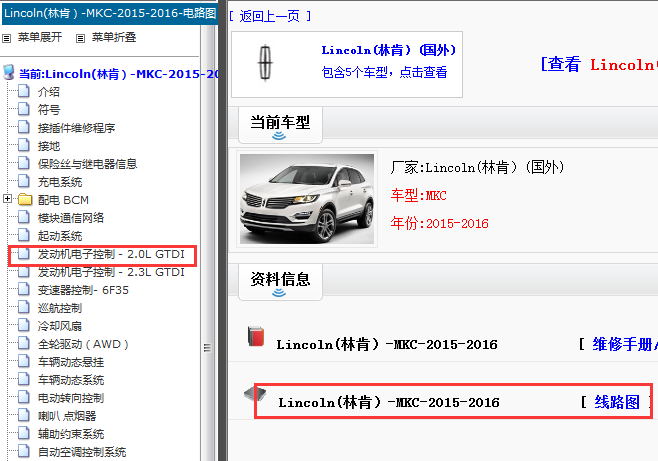
Task: Click the page icon beside 电动转向控制
Action: click(24, 398)
